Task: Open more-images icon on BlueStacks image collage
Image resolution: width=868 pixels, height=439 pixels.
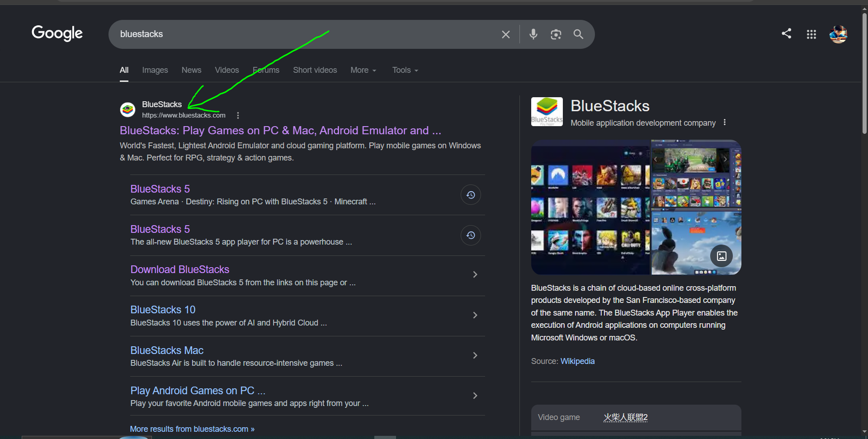Action: pyautogui.click(x=722, y=256)
